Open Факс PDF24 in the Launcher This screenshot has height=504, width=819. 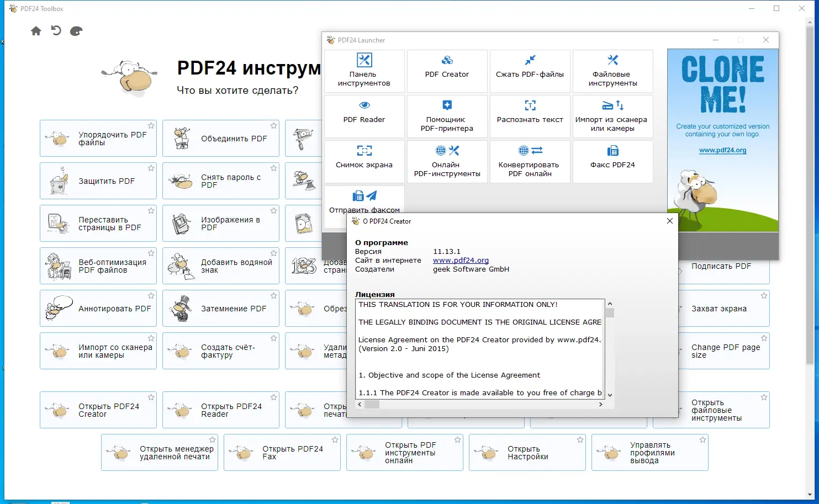pos(612,162)
